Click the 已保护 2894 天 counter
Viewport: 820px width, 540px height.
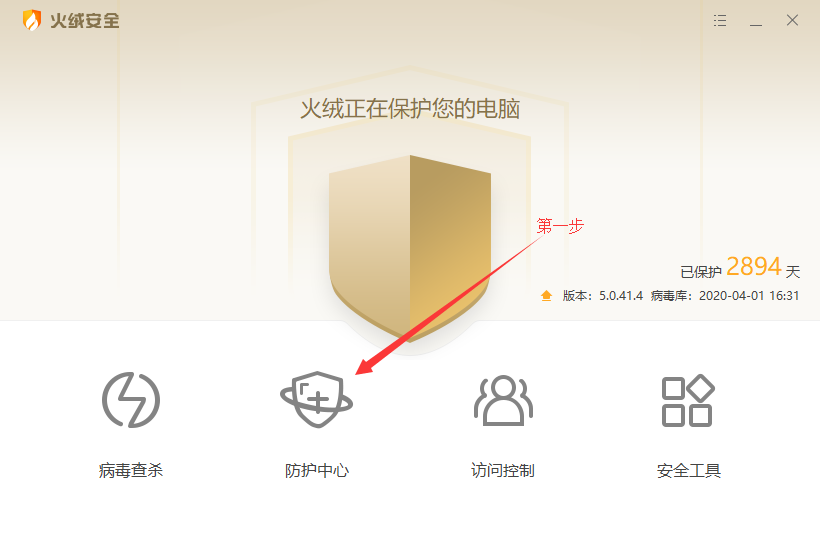[740, 268]
